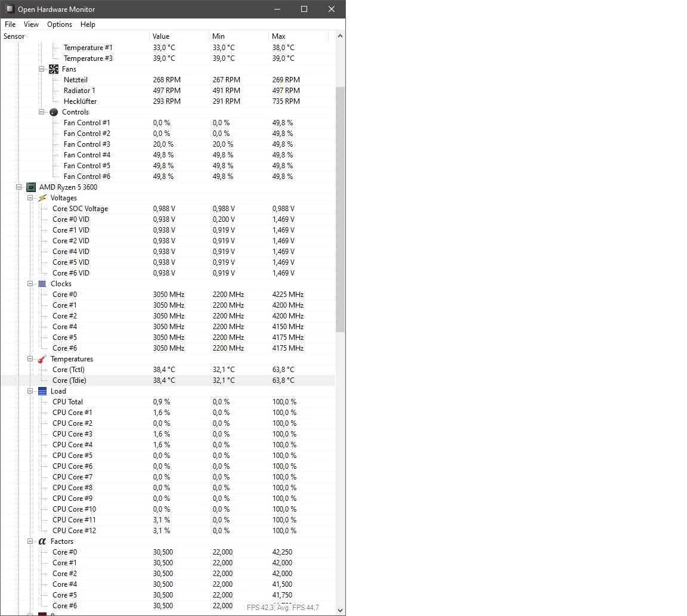
Task: Collapse the Clocks group
Action: pos(30,283)
